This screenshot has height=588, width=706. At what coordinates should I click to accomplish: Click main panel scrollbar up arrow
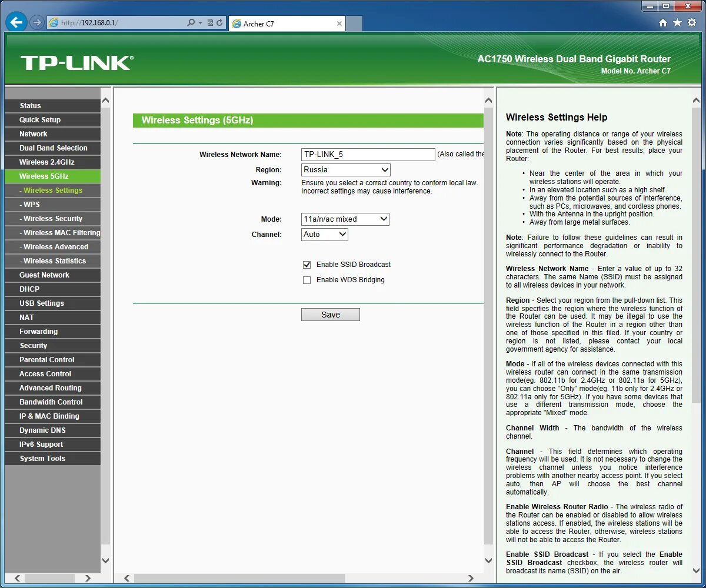coord(488,101)
